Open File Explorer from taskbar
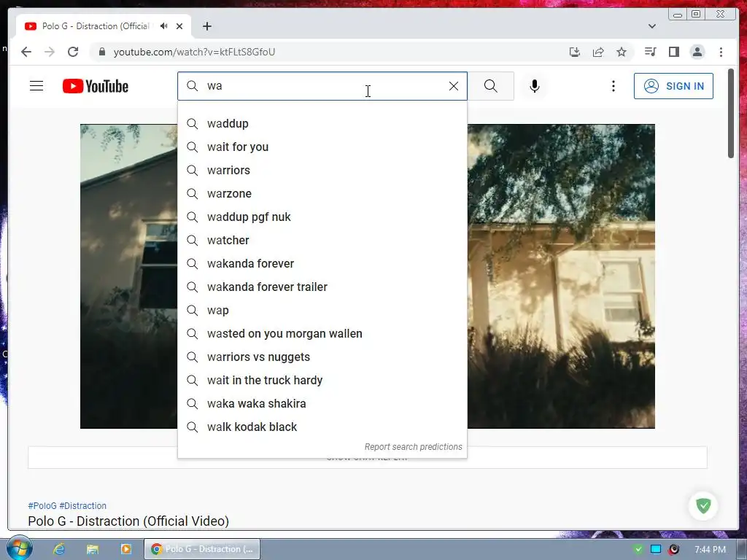 pyautogui.click(x=93, y=549)
